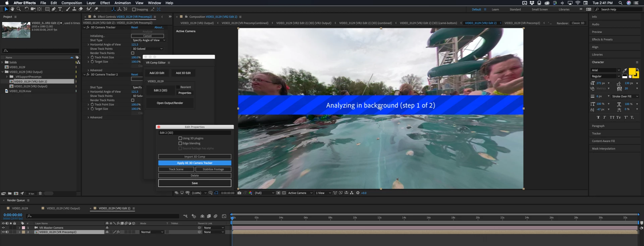Enable Edge blending checkbox
This screenshot has height=246, width=644.
coord(180,143)
